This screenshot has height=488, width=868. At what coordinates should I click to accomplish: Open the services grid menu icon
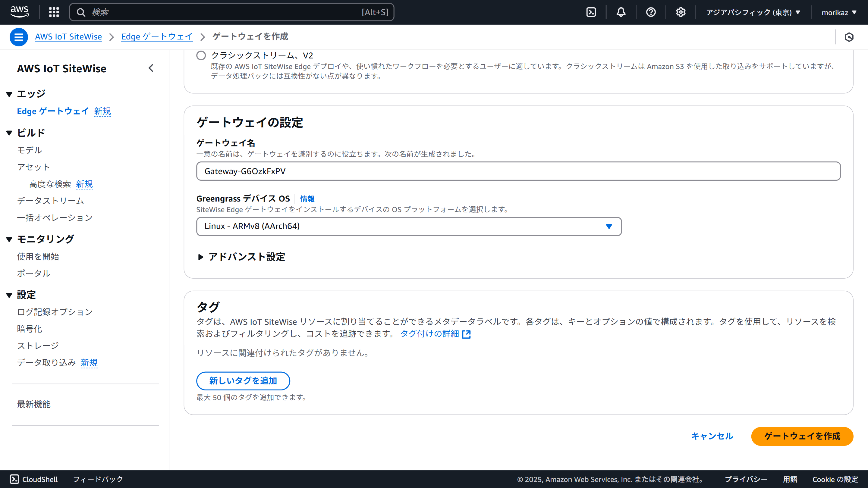click(54, 12)
